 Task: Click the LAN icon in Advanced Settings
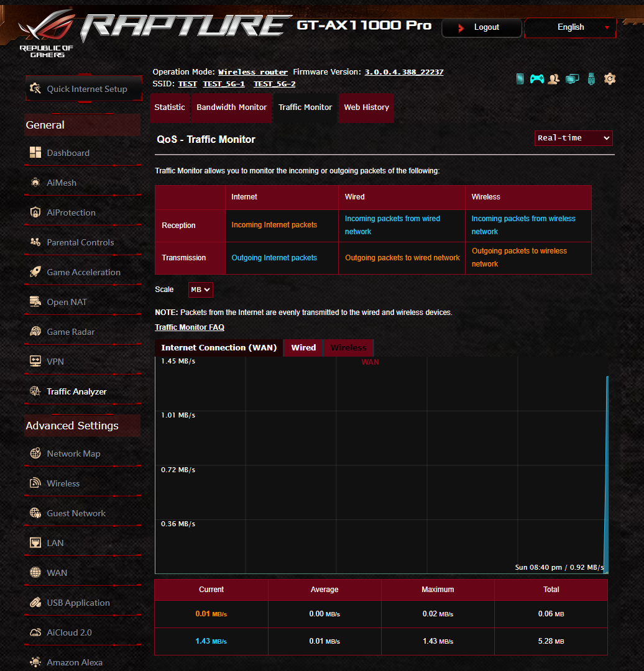pyautogui.click(x=35, y=542)
